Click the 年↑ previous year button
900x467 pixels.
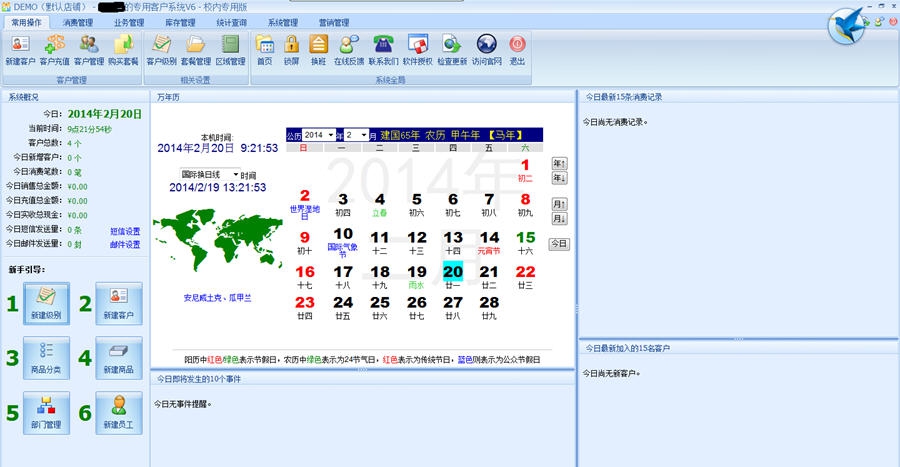pyautogui.click(x=559, y=164)
